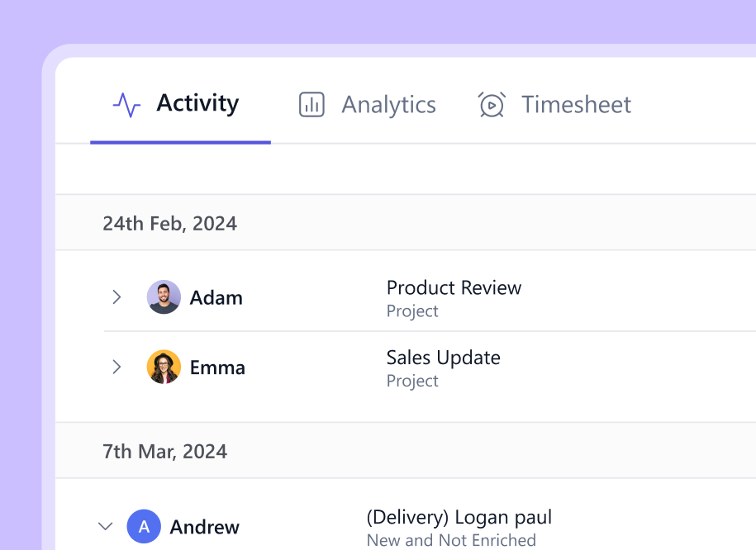Open the Analytics tab
The width and height of the screenshot is (756, 550).
388,105
